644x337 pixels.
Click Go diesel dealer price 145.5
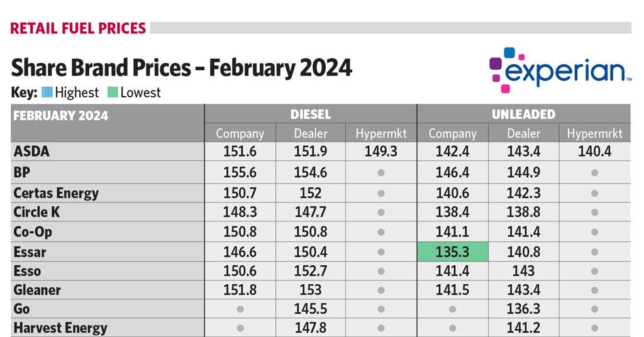pos(311,309)
